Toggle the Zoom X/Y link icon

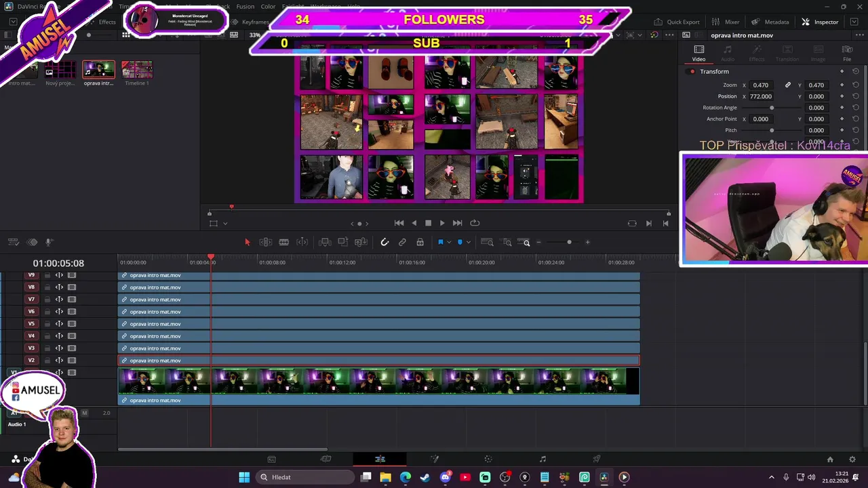[x=788, y=85]
